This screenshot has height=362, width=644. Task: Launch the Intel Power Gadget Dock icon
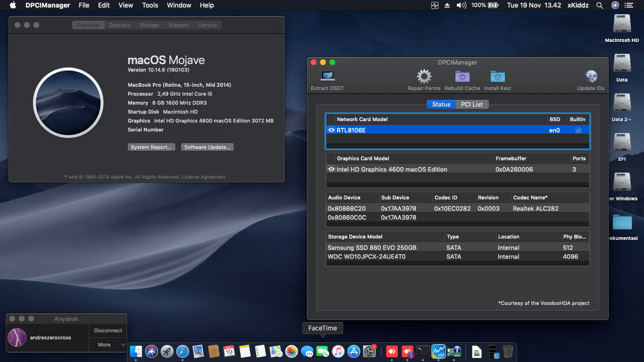438,351
